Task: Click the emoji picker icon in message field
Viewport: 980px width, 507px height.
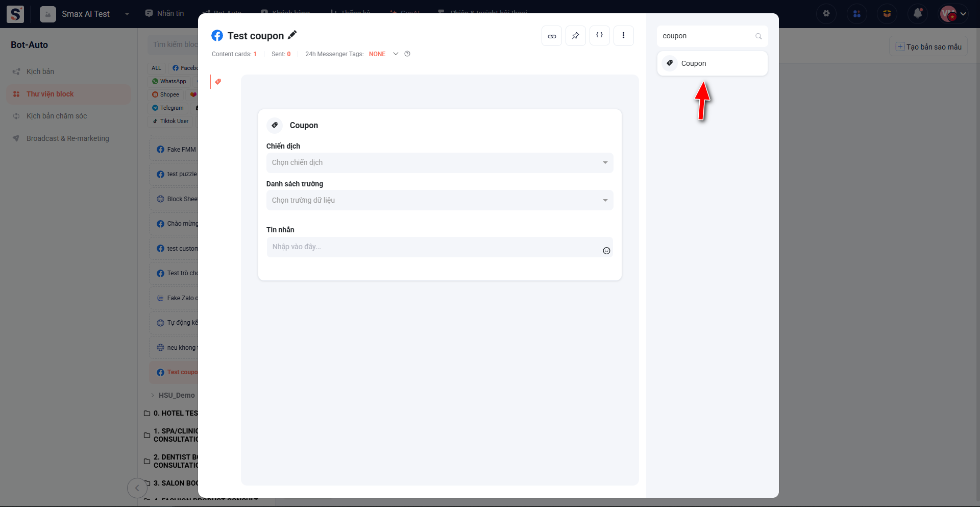Action: [606, 251]
